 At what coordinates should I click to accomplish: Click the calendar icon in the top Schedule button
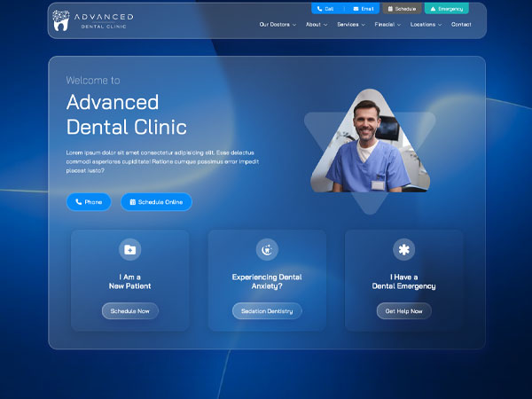390,9
